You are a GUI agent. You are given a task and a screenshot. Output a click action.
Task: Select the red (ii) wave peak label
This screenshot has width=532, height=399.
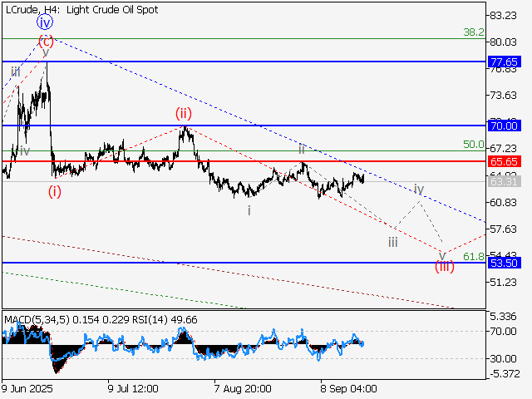[x=183, y=113]
